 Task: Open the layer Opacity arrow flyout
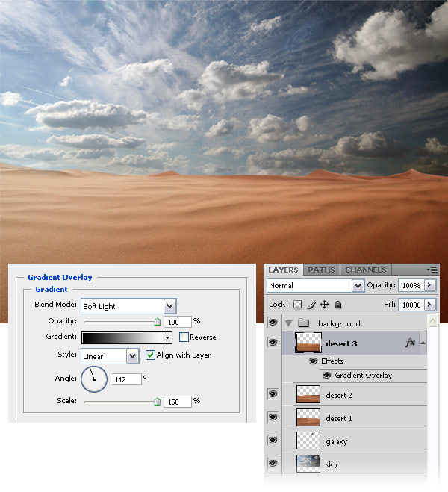[x=429, y=285]
